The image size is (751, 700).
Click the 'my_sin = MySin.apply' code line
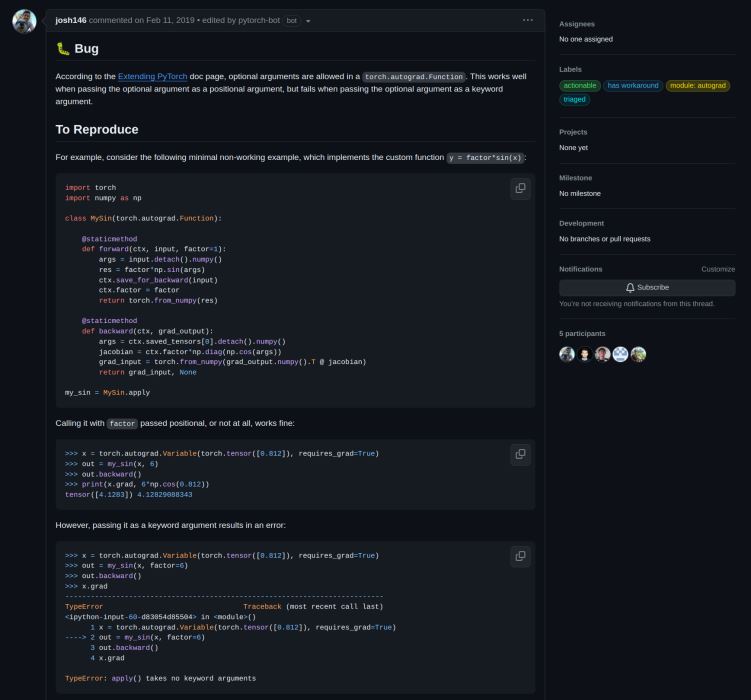click(x=107, y=393)
